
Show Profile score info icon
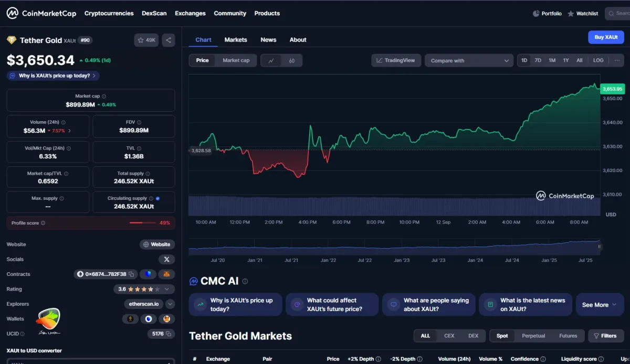coord(43,223)
